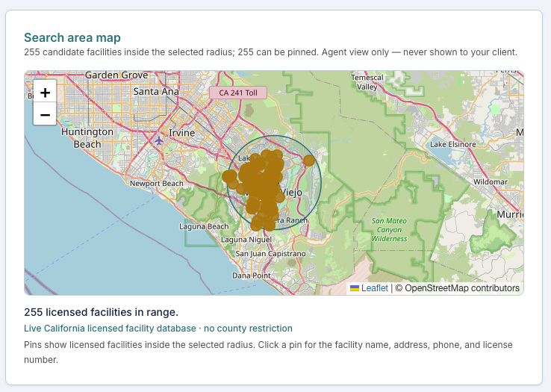Click the isolated facility pin near the toll road
The width and height of the screenshot is (551, 392).
(309, 161)
